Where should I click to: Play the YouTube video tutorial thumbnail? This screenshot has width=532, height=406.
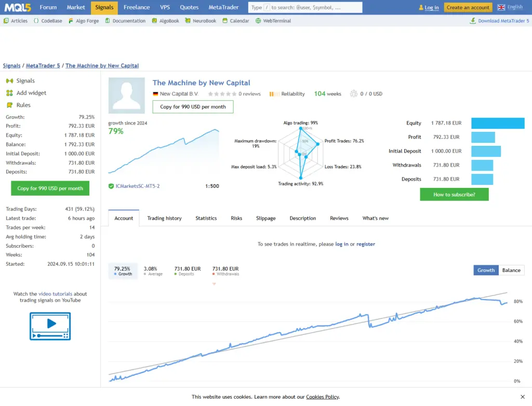[x=50, y=326]
